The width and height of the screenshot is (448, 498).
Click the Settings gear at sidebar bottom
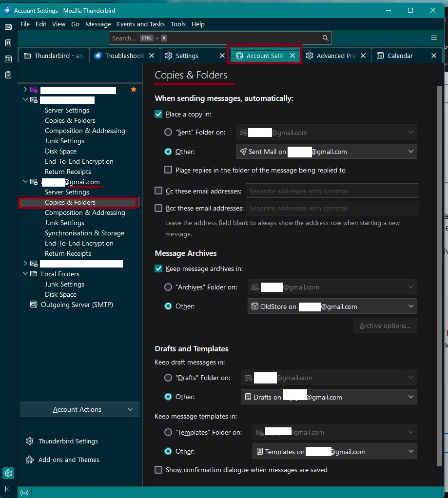[8, 473]
